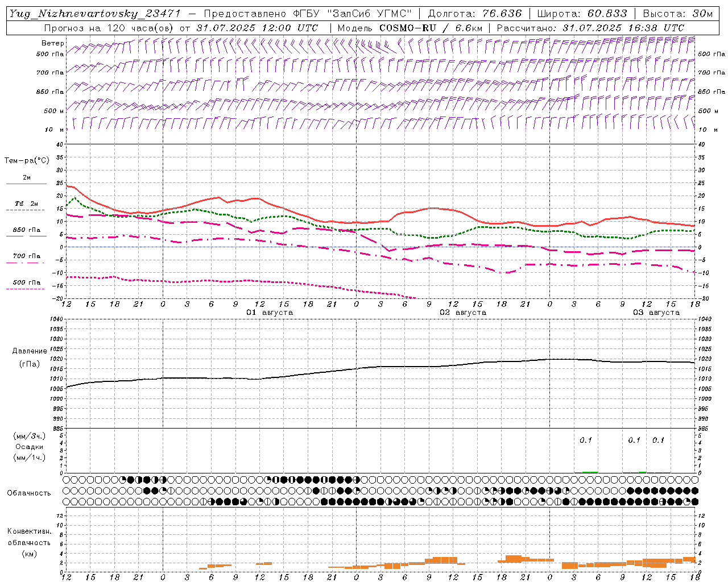Screen dimensions: 728x582
Task: Click the model label COSMO-RU / 6.6км
Action: [431, 28]
